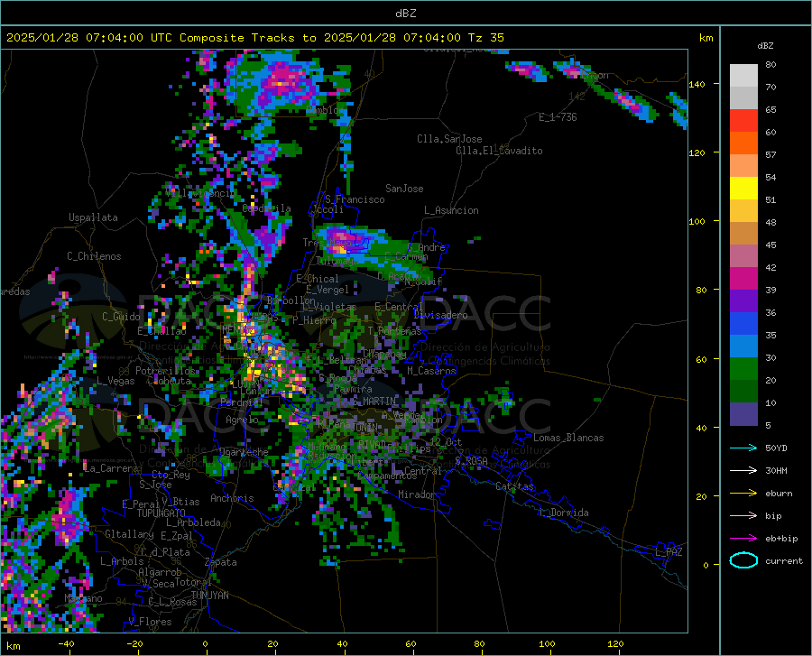Click the cyan current ellipse icon
The width and height of the screenshot is (812, 656).
click(743, 560)
